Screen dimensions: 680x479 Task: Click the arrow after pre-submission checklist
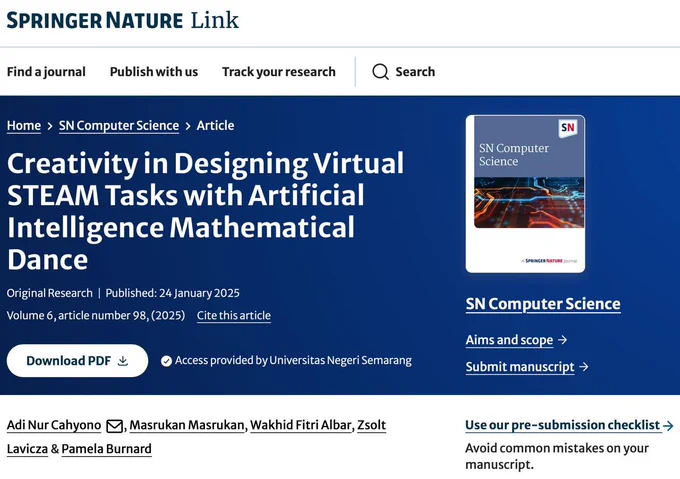668,426
